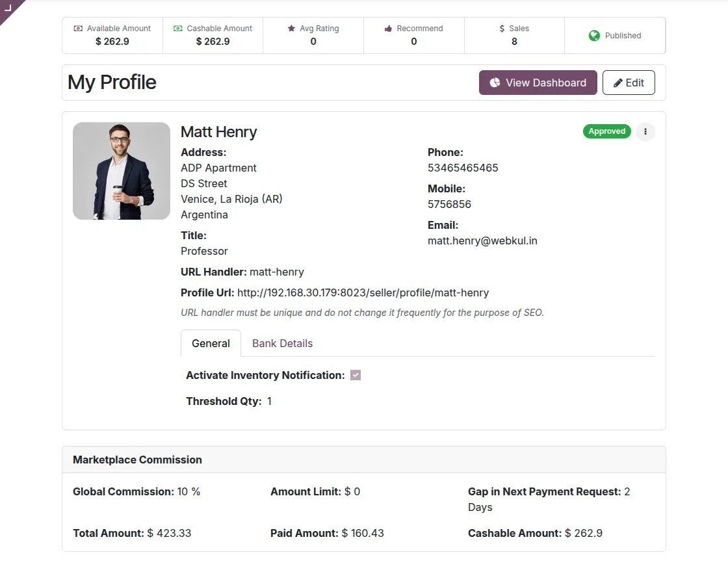Viewport: 728px width, 572px height.
Task: Click the Published globe icon
Action: point(594,36)
